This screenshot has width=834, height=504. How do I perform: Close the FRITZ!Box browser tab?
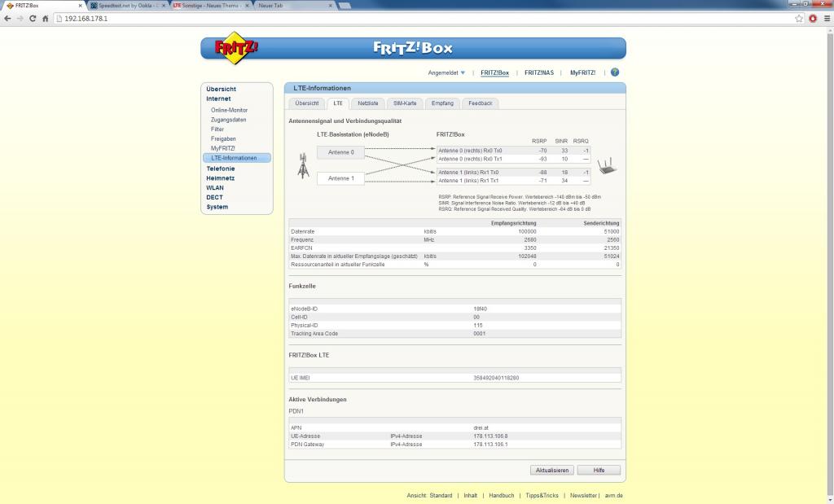pos(81,6)
